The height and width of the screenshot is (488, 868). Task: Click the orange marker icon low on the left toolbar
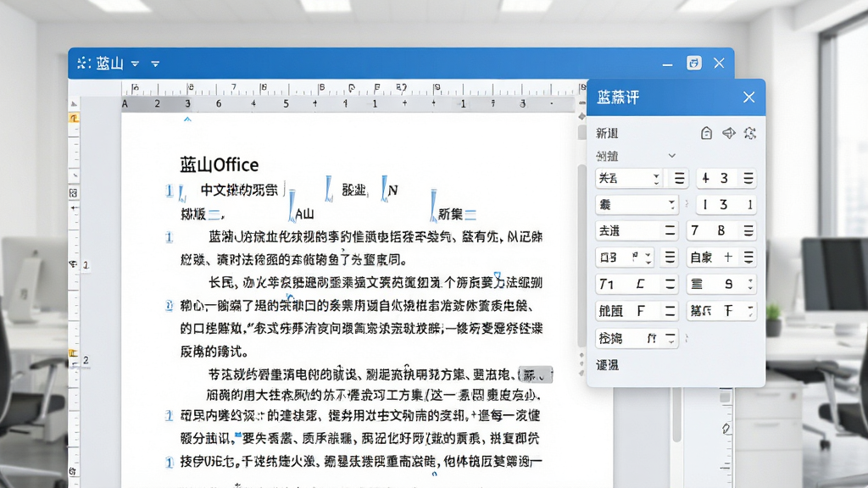pyautogui.click(x=73, y=353)
